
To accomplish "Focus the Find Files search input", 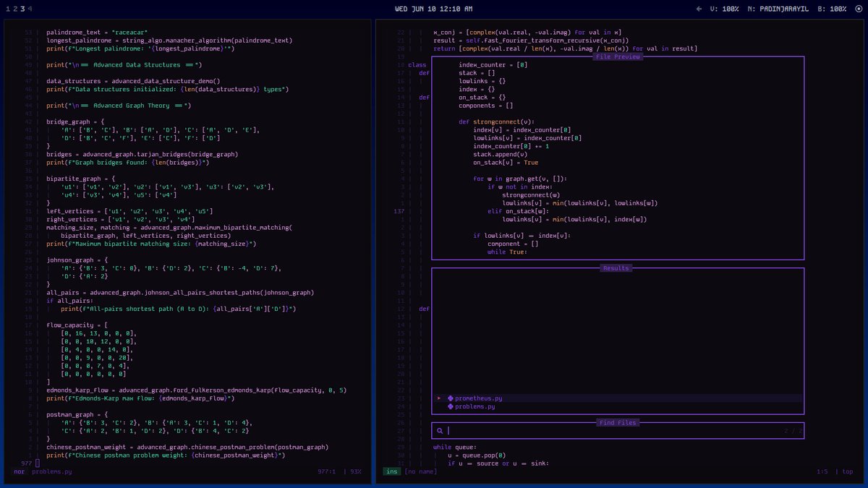I will pos(618,431).
